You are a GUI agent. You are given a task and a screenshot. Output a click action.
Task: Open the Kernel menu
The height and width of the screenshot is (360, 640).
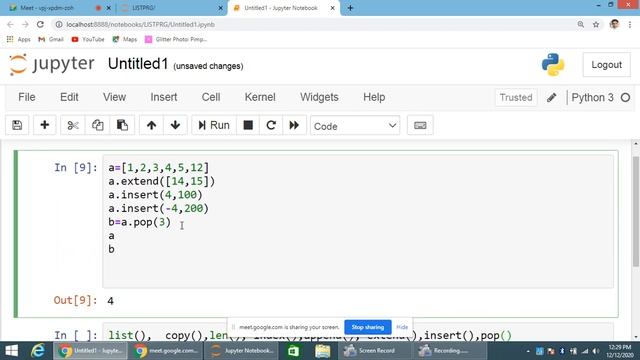click(x=260, y=97)
